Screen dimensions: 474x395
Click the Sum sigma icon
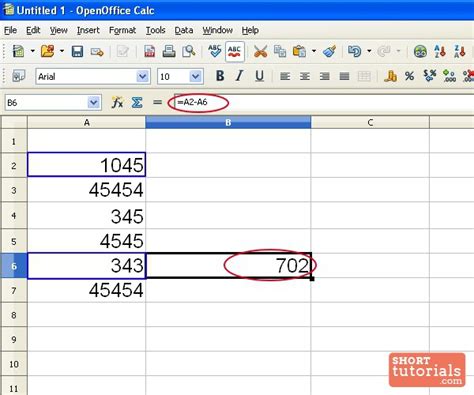pyautogui.click(x=137, y=102)
